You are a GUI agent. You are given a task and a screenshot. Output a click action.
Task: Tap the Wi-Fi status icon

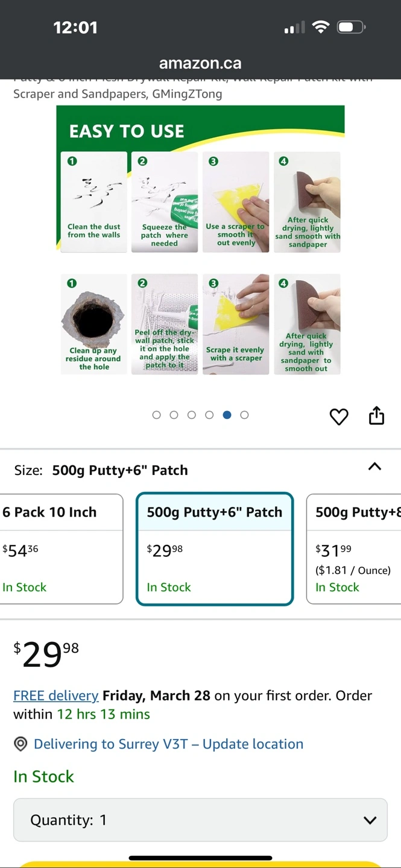[321, 27]
